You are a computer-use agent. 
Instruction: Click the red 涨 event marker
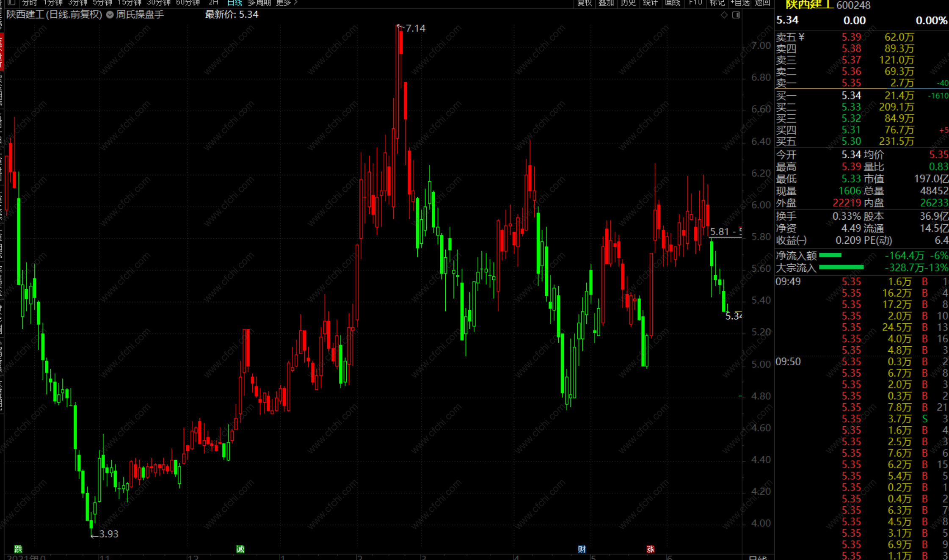pos(651,549)
